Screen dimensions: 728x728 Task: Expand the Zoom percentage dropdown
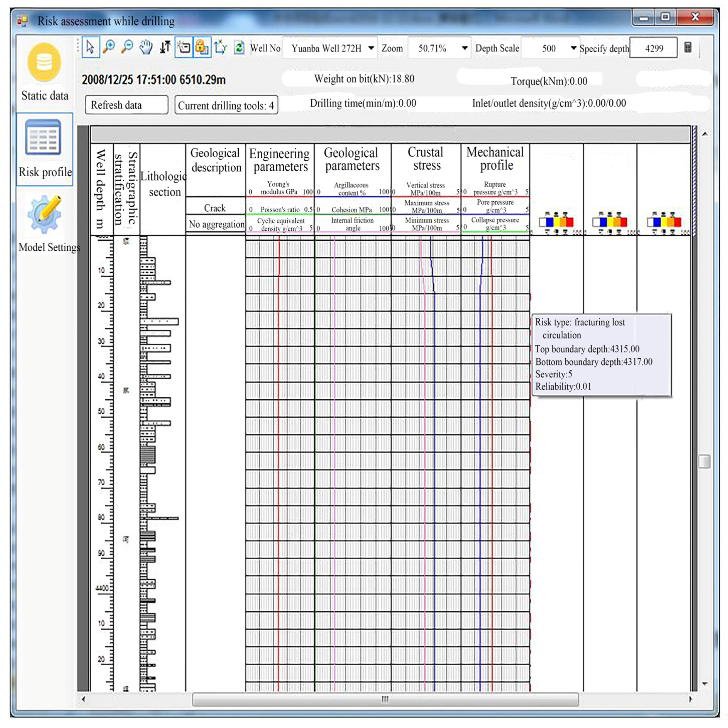click(x=465, y=48)
